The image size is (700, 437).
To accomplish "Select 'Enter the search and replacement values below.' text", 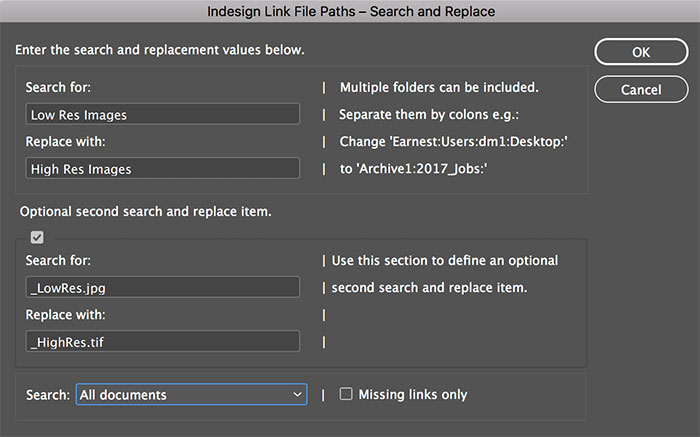I will pyautogui.click(x=160, y=50).
